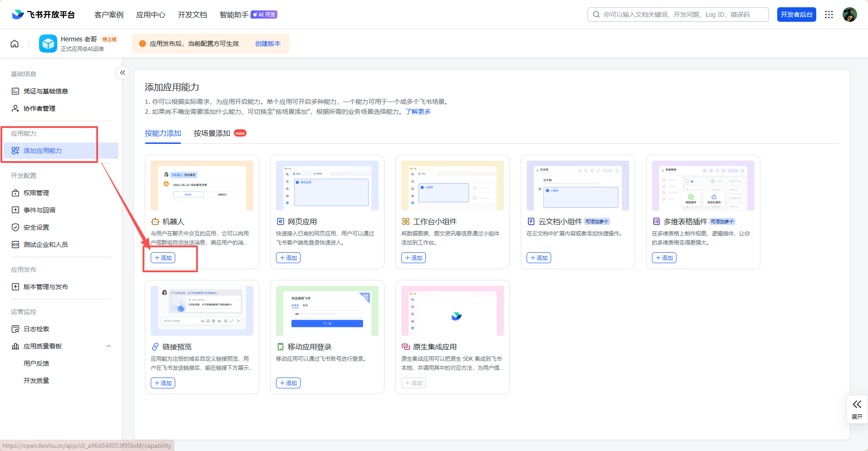Click the 创建版本 link
868x451 pixels.
268,44
